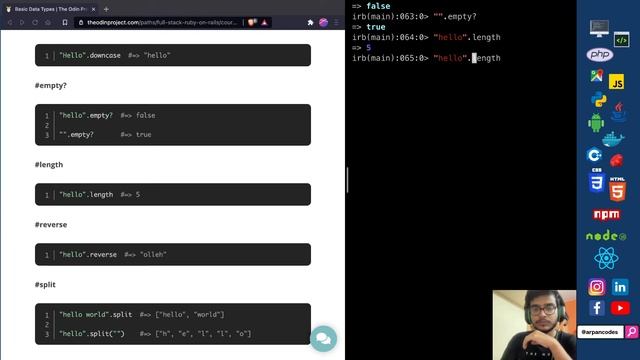
Task: Open the Facebook icon
Action: click(596, 308)
